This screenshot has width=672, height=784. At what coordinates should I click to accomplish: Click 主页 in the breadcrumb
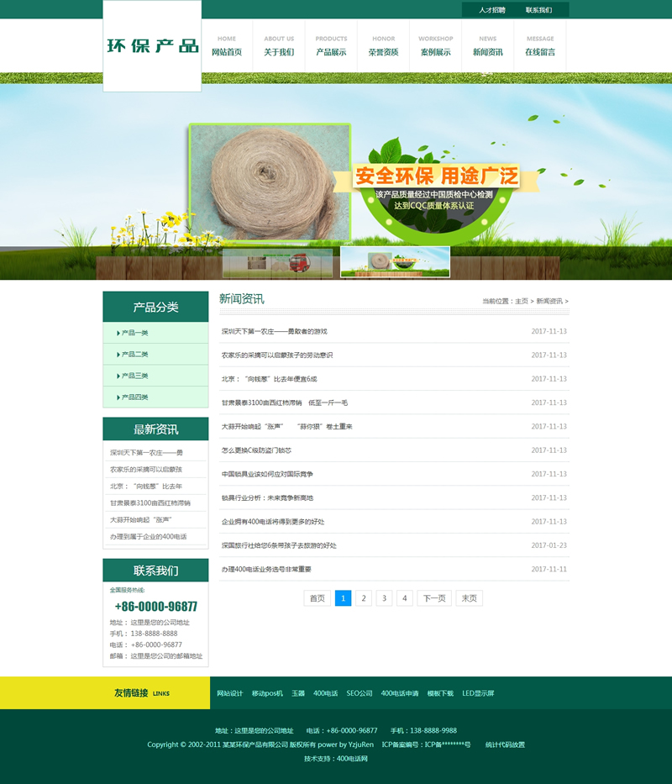pyautogui.click(x=522, y=301)
